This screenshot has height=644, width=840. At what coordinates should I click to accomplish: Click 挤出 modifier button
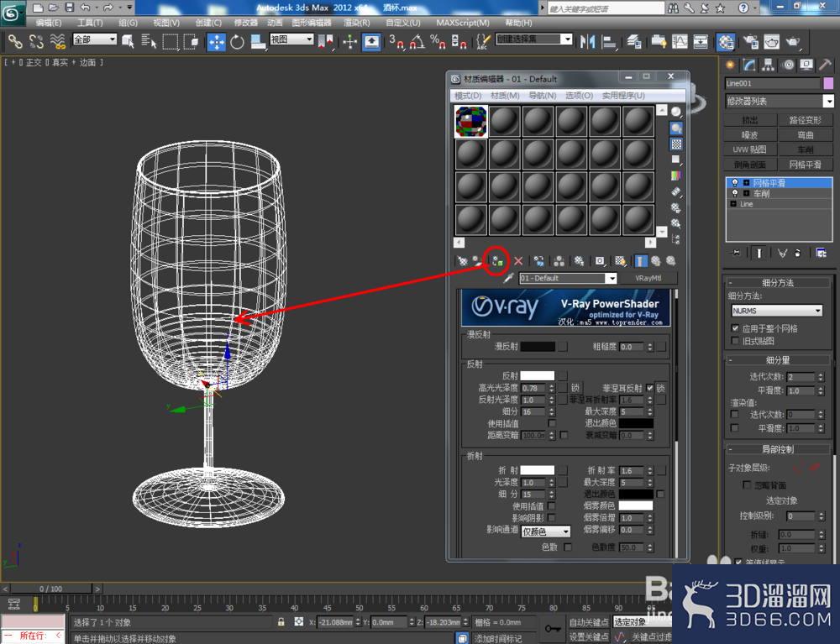(x=749, y=120)
